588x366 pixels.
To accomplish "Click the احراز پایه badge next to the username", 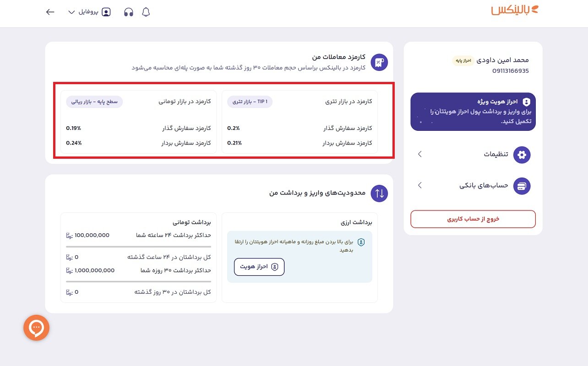I will coord(463,60).
